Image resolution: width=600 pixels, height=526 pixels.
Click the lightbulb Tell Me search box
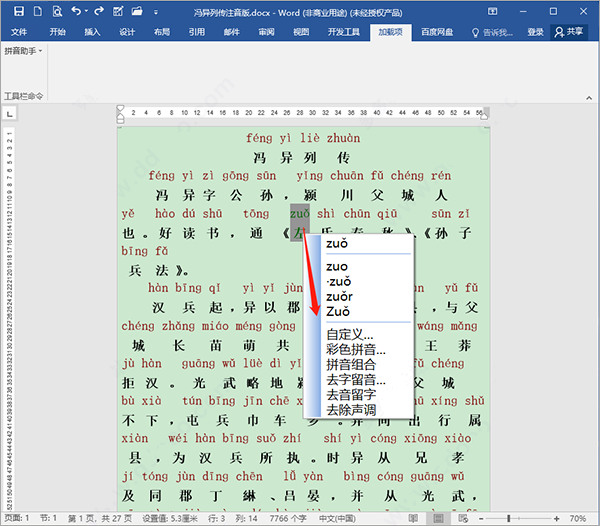pos(484,32)
